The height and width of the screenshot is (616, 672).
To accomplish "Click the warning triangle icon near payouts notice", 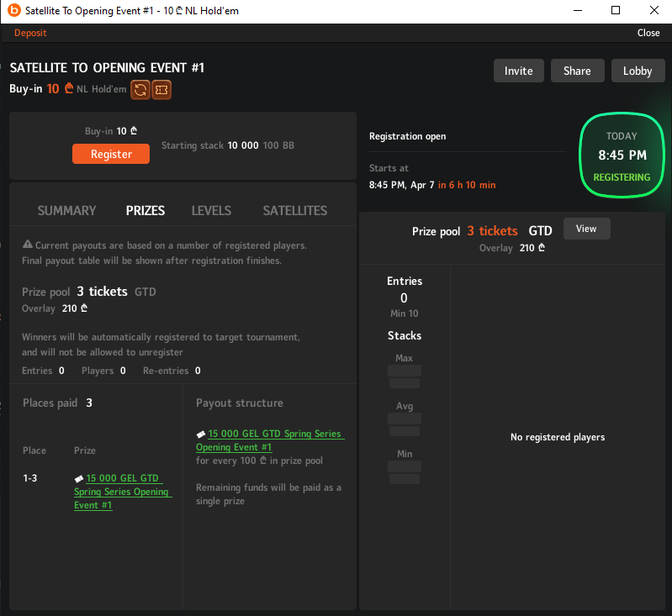I will (x=28, y=245).
